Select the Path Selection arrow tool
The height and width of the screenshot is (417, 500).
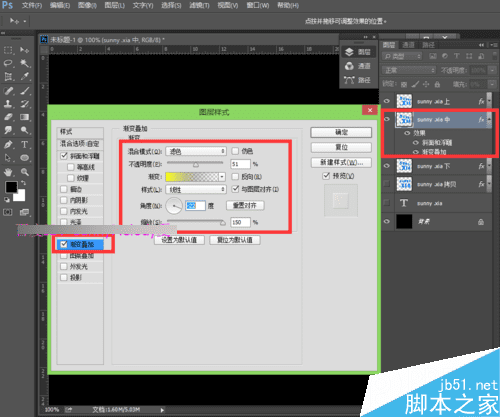click(8, 158)
